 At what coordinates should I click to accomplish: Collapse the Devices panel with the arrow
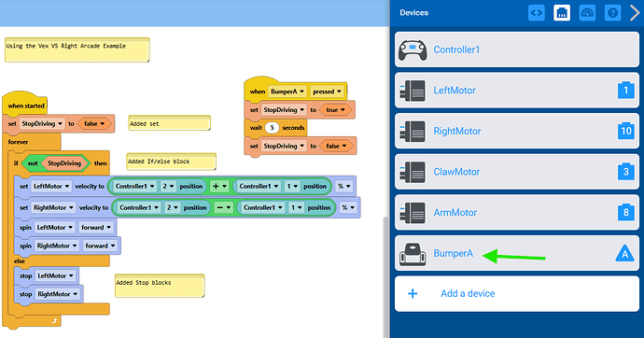pyautogui.click(x=635, y=13)
